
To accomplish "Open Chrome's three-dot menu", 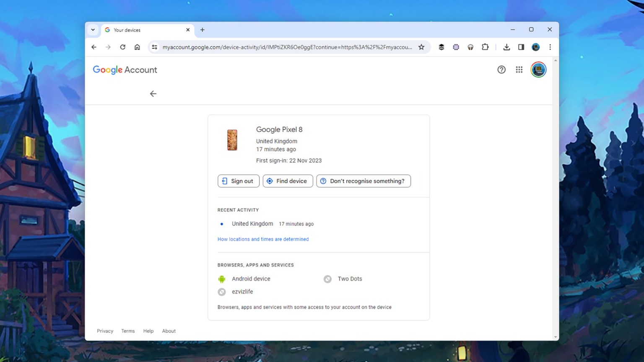I will click(550, 47).
